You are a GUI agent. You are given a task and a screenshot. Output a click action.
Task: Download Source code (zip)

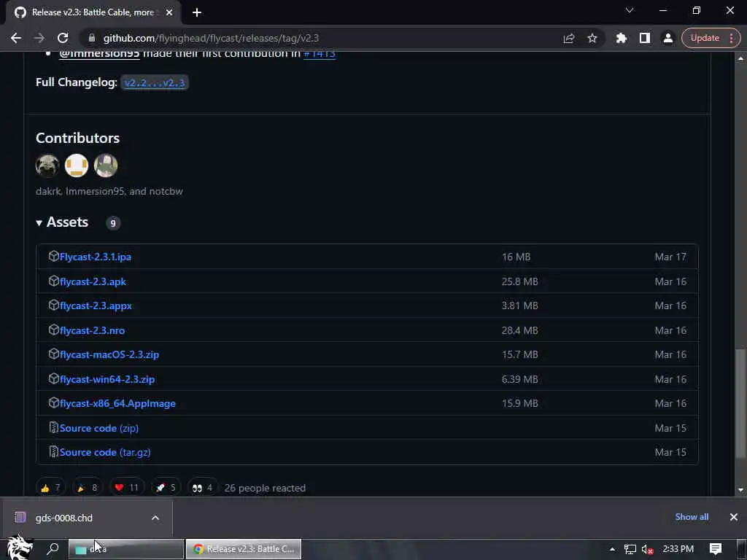pyautogui.click(x=99, y=428)
